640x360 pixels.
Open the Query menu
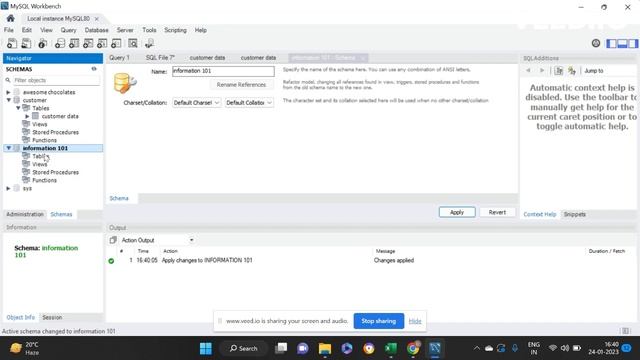point(68,30)
